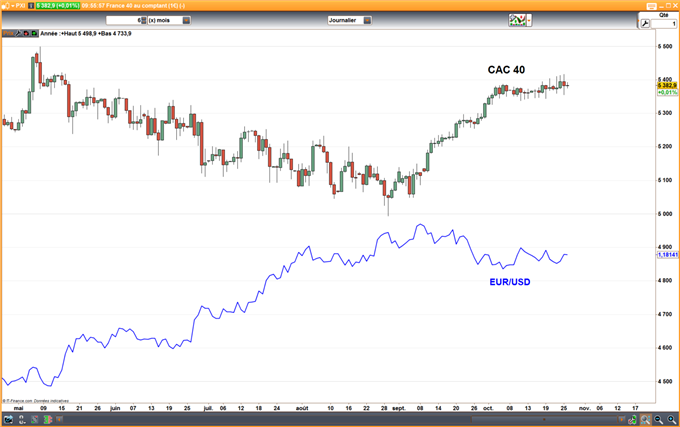Click the zoom out magnifier icon
Screen dimensions: 680x427
point(658,420)
